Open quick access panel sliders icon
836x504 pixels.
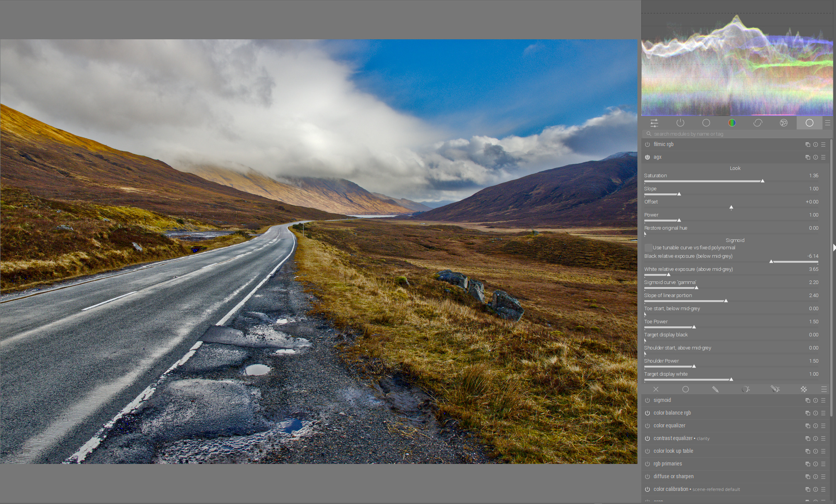[x=654, y=123]
